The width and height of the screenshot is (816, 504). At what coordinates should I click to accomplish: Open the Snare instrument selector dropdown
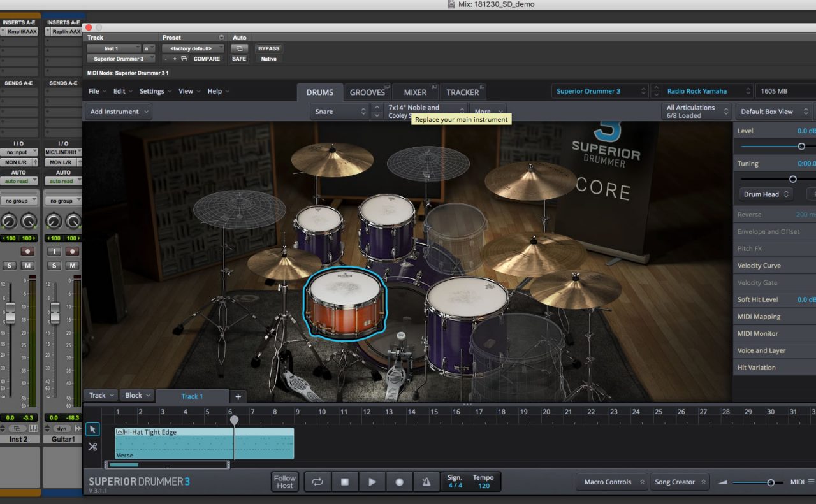340,112
